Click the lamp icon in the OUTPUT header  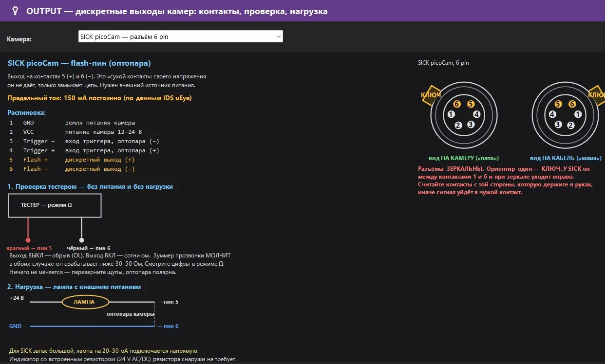click(x=15, y=10)
